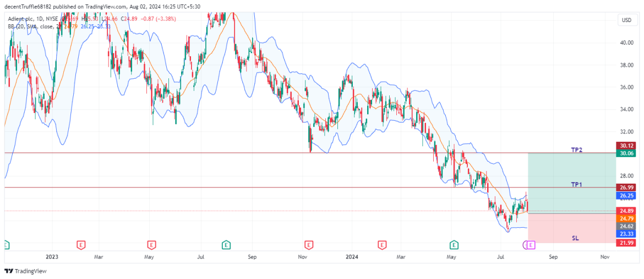Click the 24.79 orange price label
Screen dimensions: 644x279
[626, 218]
